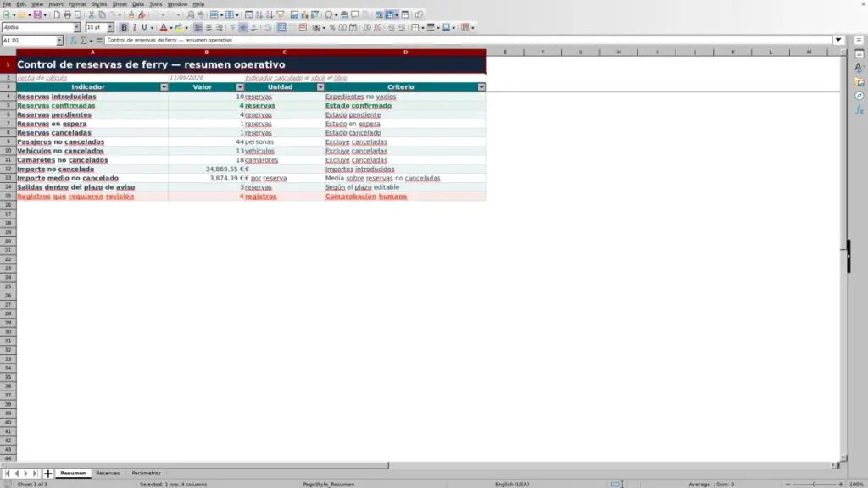Open the Function Wizard fx icon

click(74, 41)
